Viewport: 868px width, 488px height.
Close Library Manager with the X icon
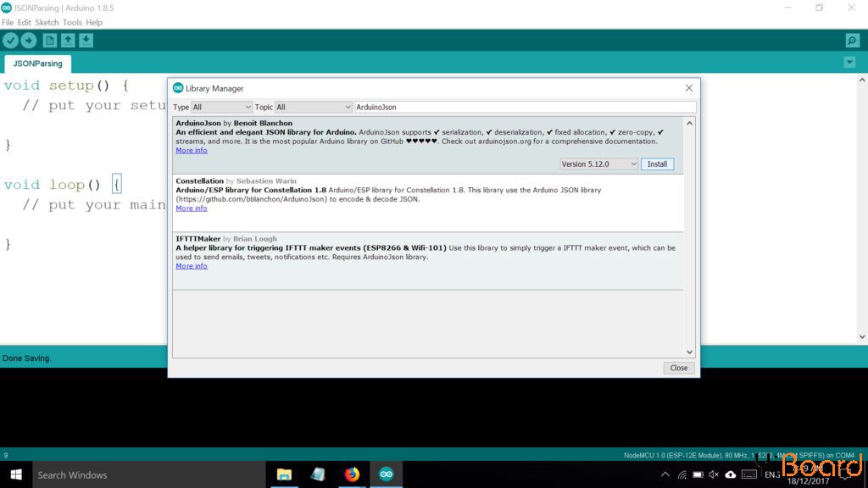688,88
